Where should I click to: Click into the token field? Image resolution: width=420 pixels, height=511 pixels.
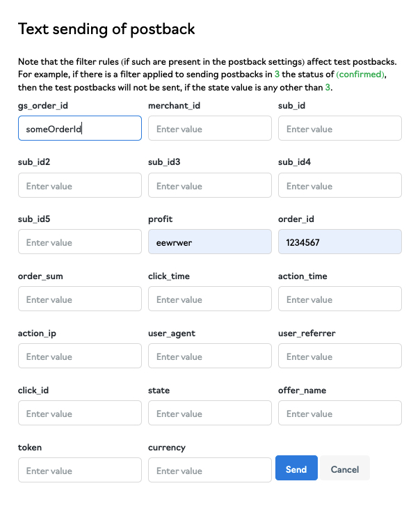click(x=80, y=470)
